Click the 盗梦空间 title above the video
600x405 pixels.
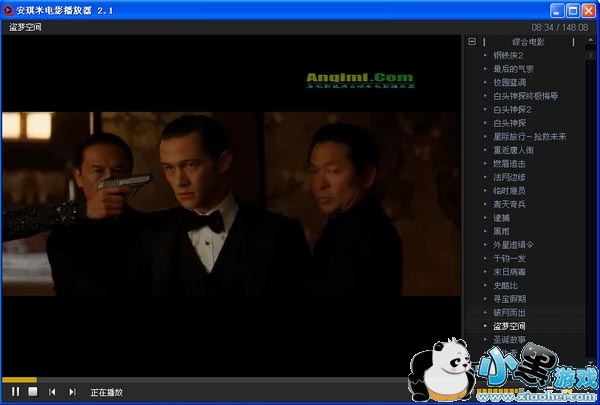click(x=25, y=27)
